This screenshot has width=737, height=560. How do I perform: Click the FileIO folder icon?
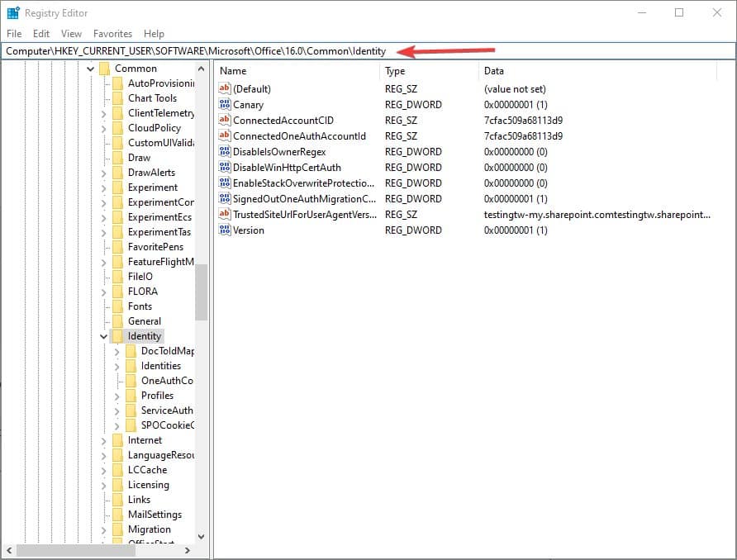click(117, 276)
